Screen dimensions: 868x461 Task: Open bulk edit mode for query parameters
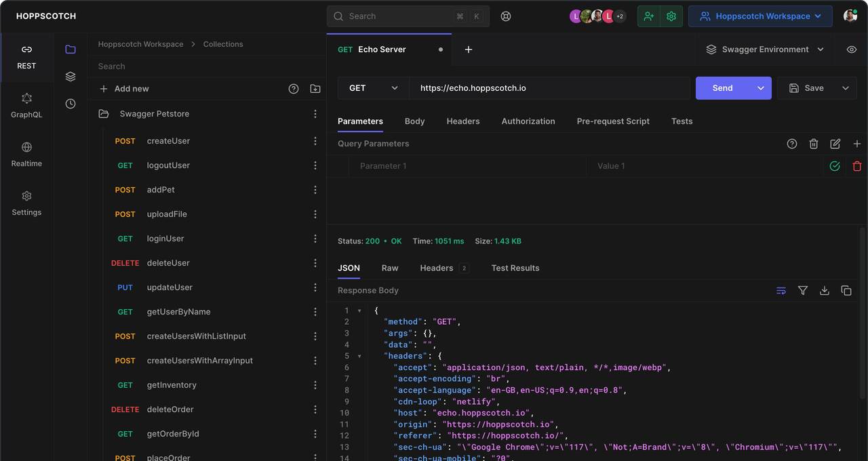point(835,143)
